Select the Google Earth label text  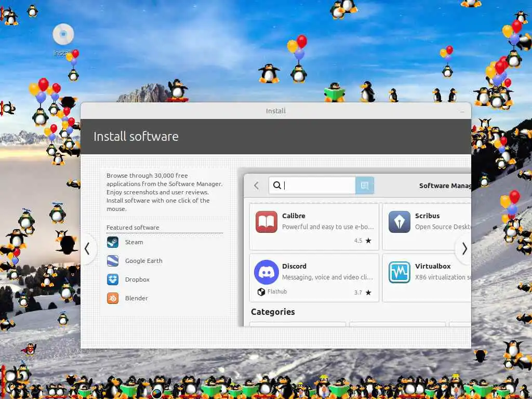pyautogui.click(x=144, y=261)
